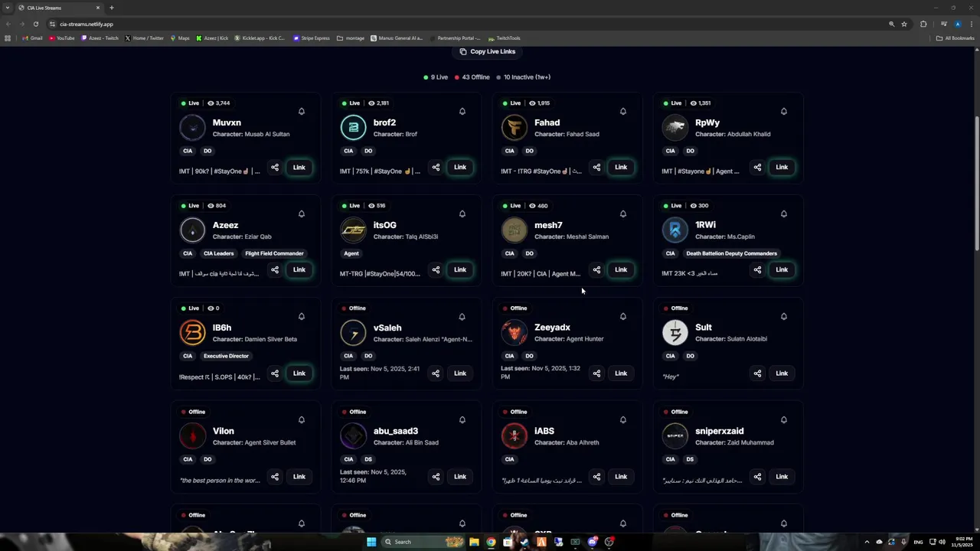The width and height of the screenshot is (980, 551).
Task: Click 10 Inactive status indicator
Action: (x=524, y=77)
